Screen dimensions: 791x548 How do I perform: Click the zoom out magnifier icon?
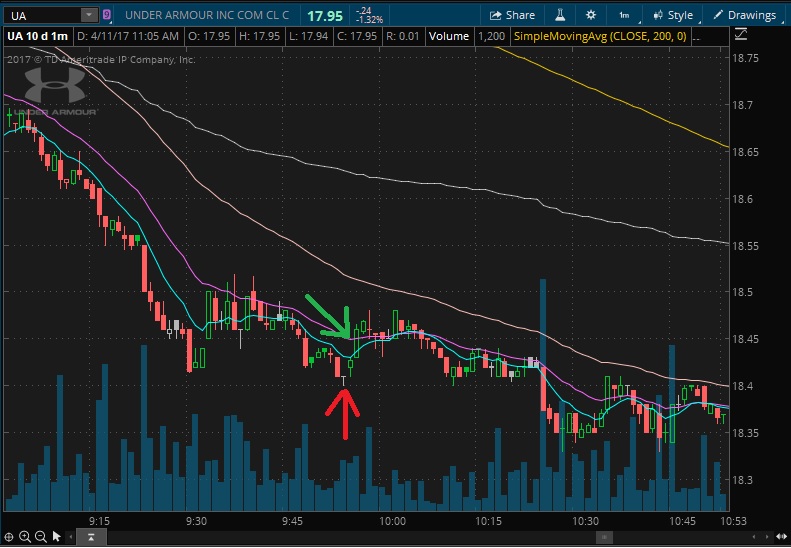click(41, 537)
